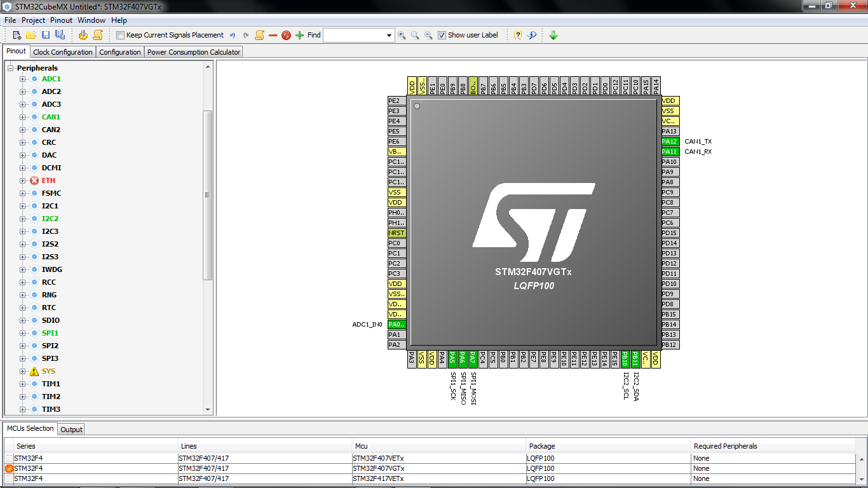Viewport: 868px width, 488px height.
Task: Click the Save As toolbar icon
Action: [x=59, y=35]
